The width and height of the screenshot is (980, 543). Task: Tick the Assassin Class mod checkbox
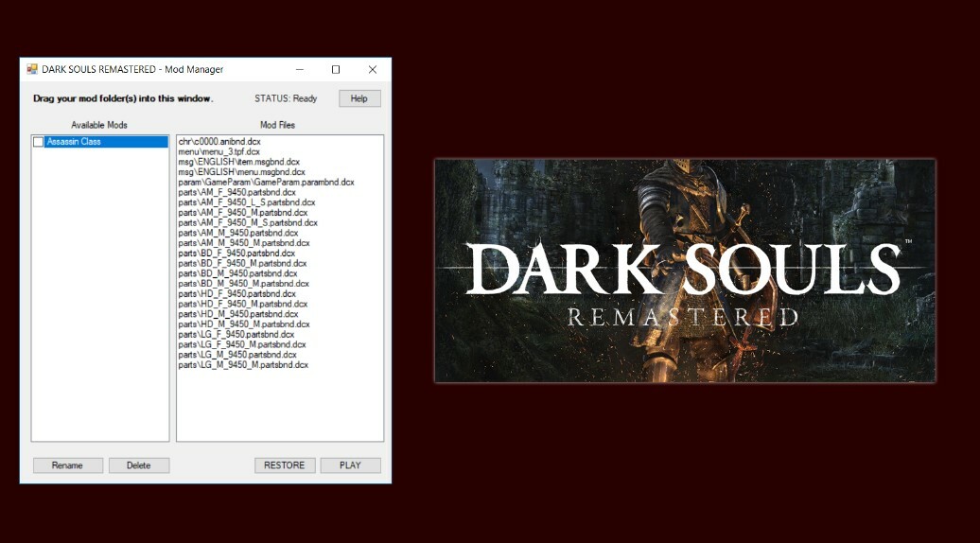pyautogui.click(x=39, y=142)
